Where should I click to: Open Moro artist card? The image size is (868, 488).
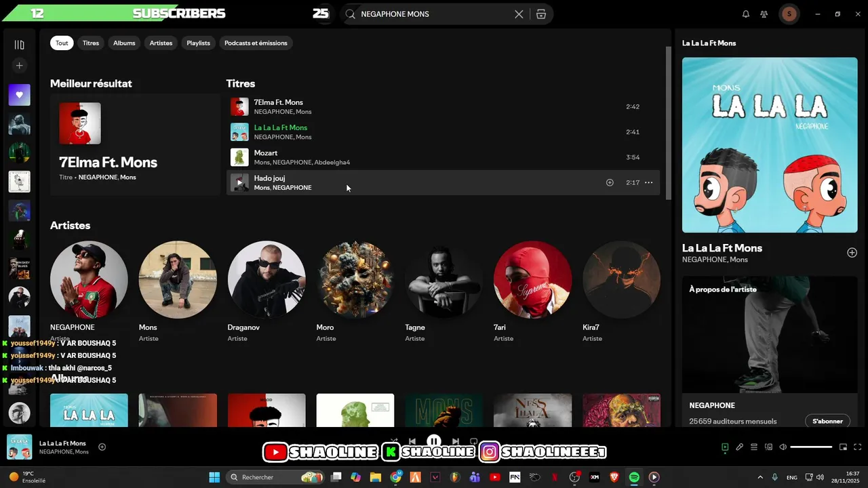coord(355,291)
